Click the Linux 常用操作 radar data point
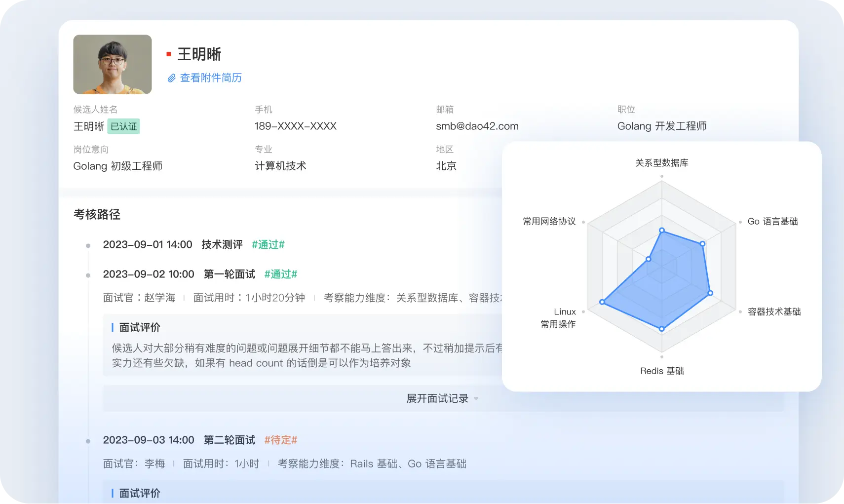 click(602, 302)
